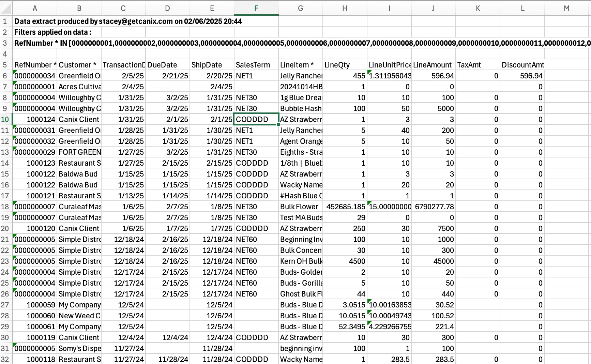Click the data extract title cell in row 1
This screenshot has height=364, width=591.
pyautogui.click(x=128, y=21)
